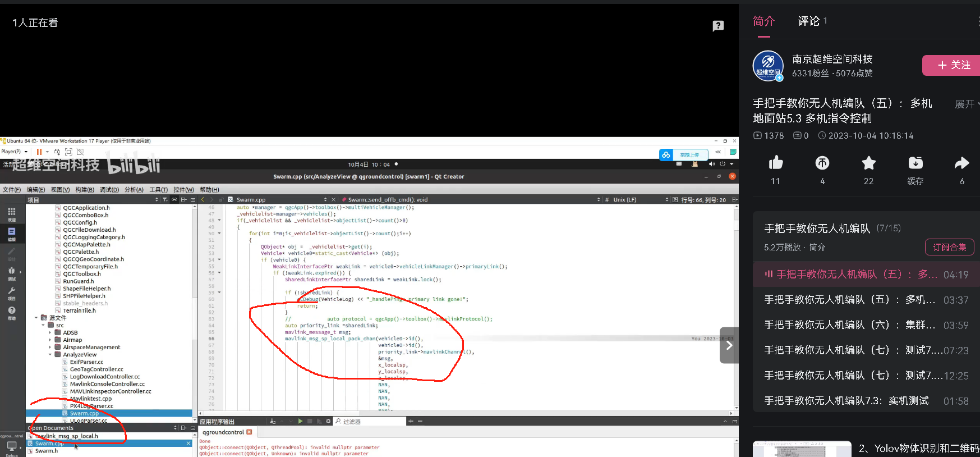Open Mavlinktest.cpp in the project tree

[x=90, y=399]
